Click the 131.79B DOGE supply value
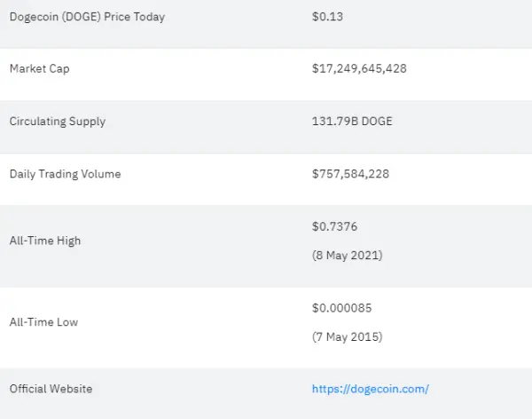The height and width of the screenshot is (419, 532). [x=352, y=122]
